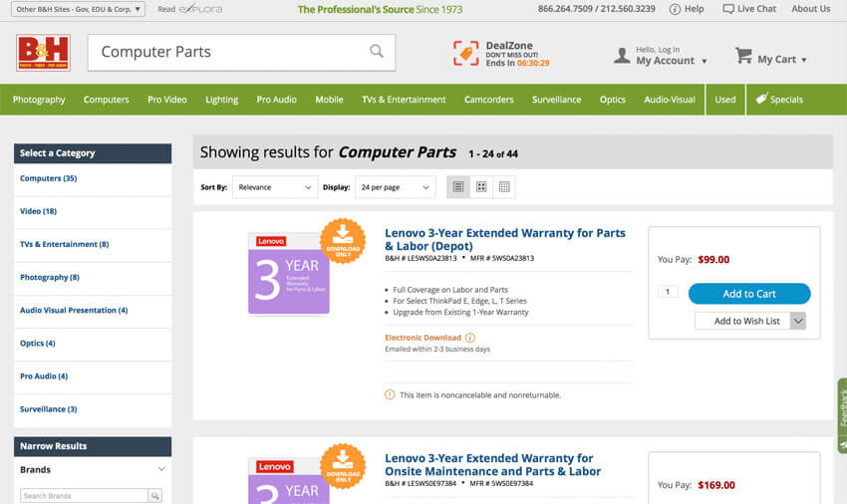Viewport: 847px width, 504px height.
Task: Open the Camcorders menu
Action: point(489,100)
